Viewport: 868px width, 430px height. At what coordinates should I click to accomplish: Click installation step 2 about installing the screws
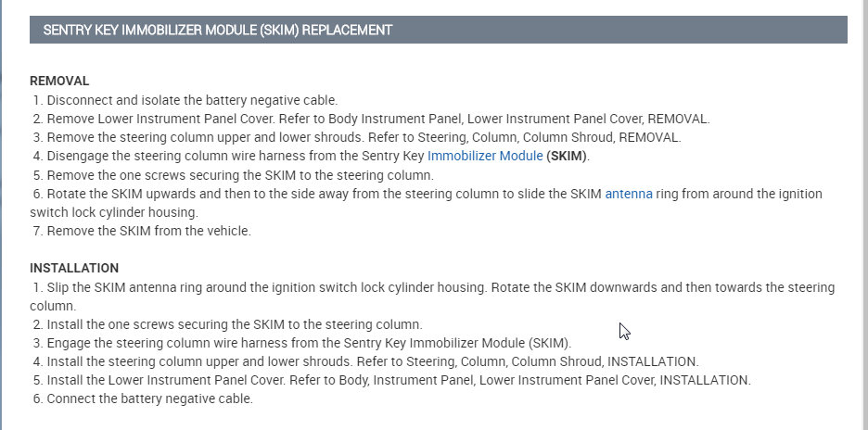point(234,324)
